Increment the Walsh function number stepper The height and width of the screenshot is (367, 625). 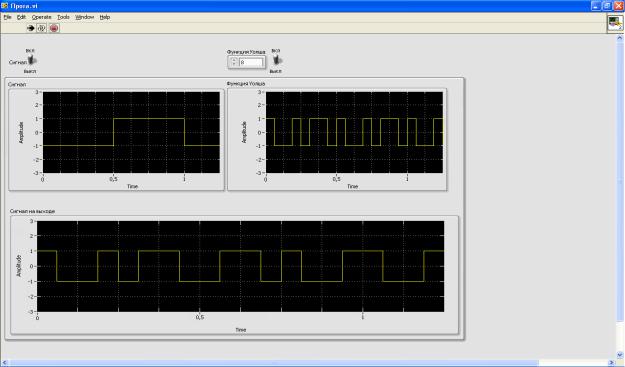pos(234,60)
